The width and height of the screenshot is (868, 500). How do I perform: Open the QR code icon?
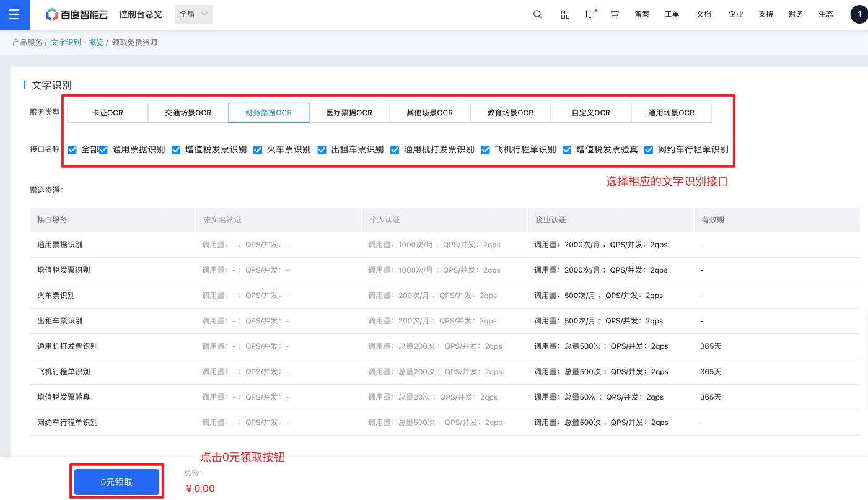coord(565,14)
